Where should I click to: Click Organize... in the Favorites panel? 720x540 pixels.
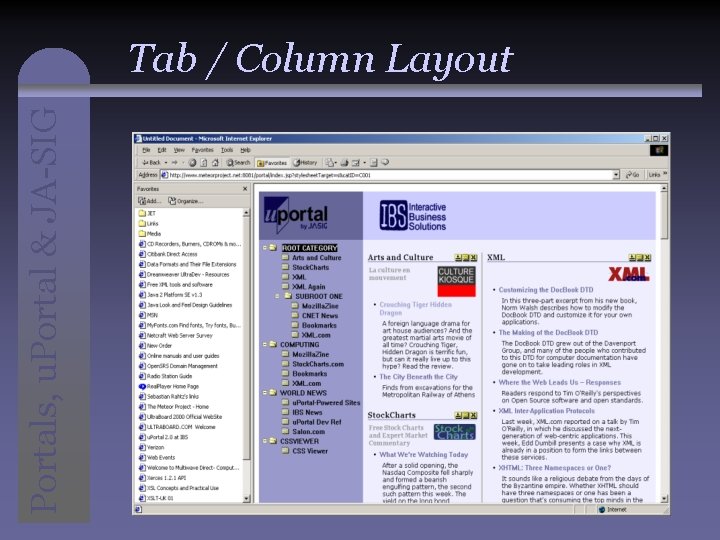[186, 201]
